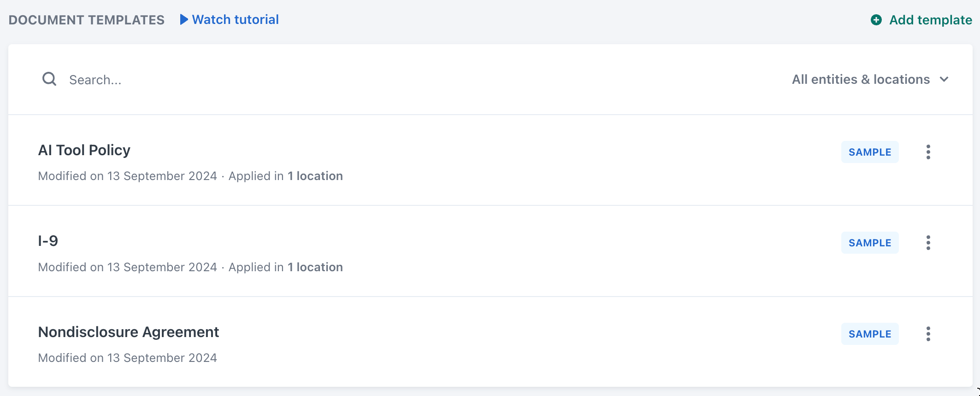Click 1 location under I-9
Viewport: 980px width, 396px height.
[x=315, y=267]
